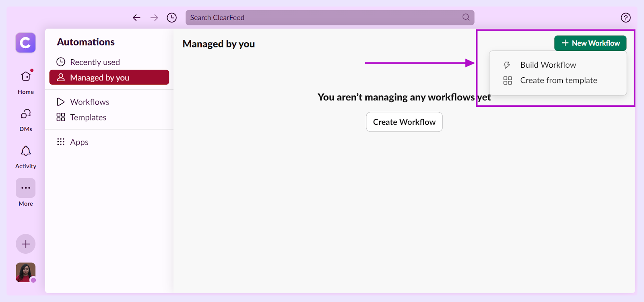Click the New Workflow button
Image resolution: width=644 pixels, height=302 pixels.
(x=590, y=43)
